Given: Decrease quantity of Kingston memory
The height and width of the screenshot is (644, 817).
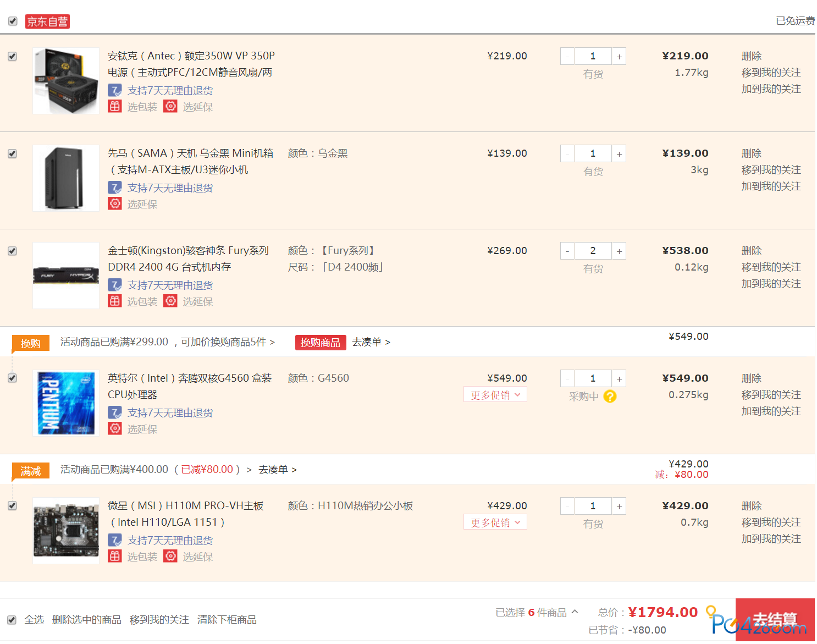Looking at the screenshot, I should click(567, 251).
